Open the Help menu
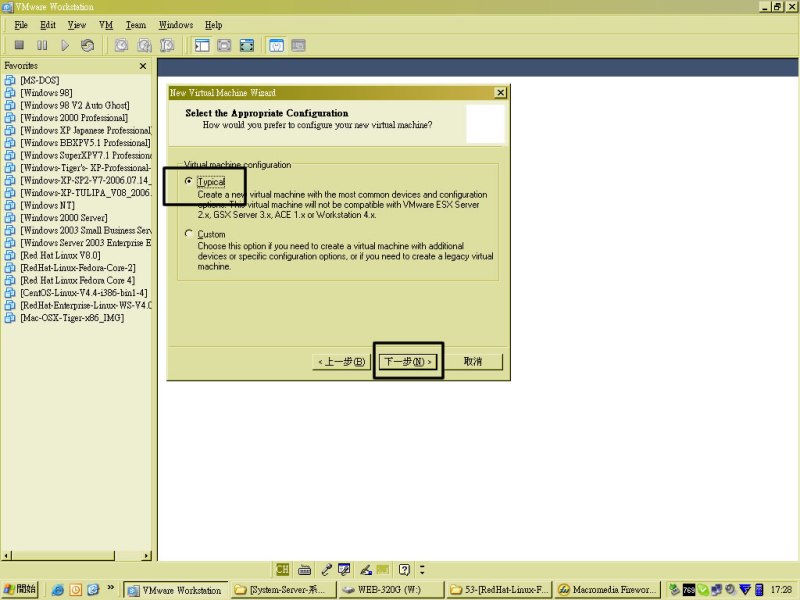This screenshot has height=600, width=800. (x=214, y=24)
